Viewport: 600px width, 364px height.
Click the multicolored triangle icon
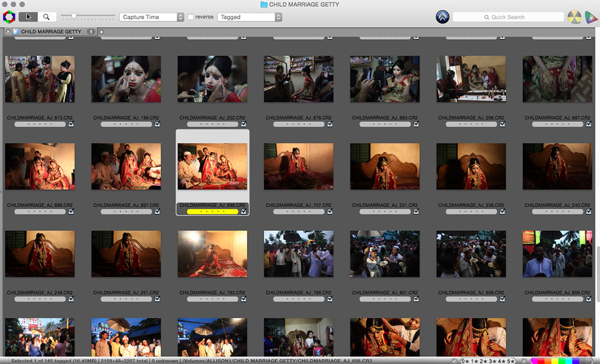[x=591, y=17]
